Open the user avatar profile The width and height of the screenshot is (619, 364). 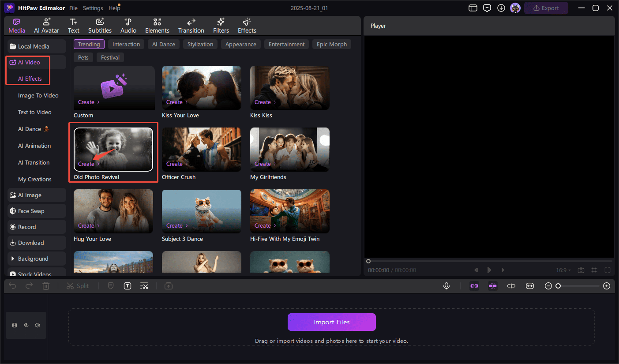515,8
